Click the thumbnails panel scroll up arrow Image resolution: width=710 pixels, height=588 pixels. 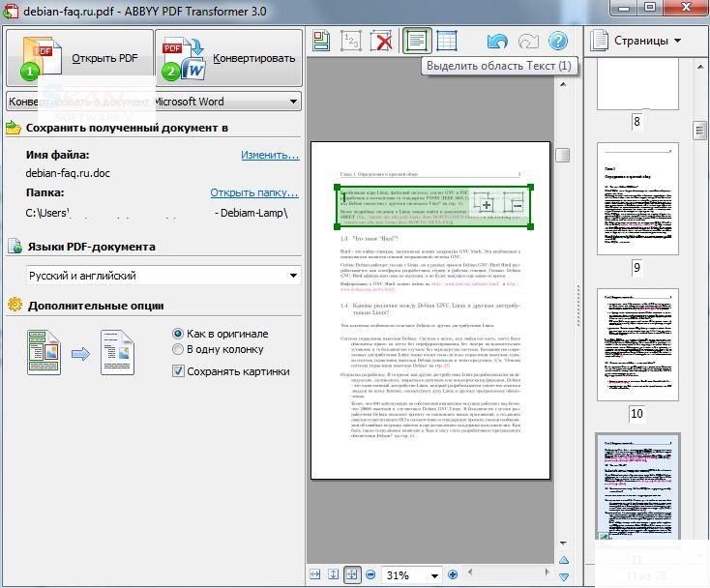[700, 67]
